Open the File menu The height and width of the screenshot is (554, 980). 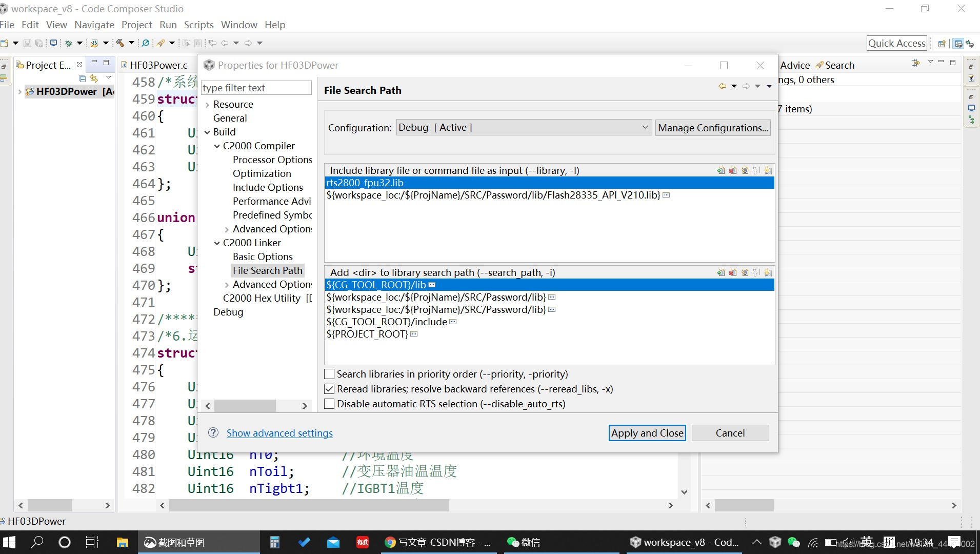7,25
